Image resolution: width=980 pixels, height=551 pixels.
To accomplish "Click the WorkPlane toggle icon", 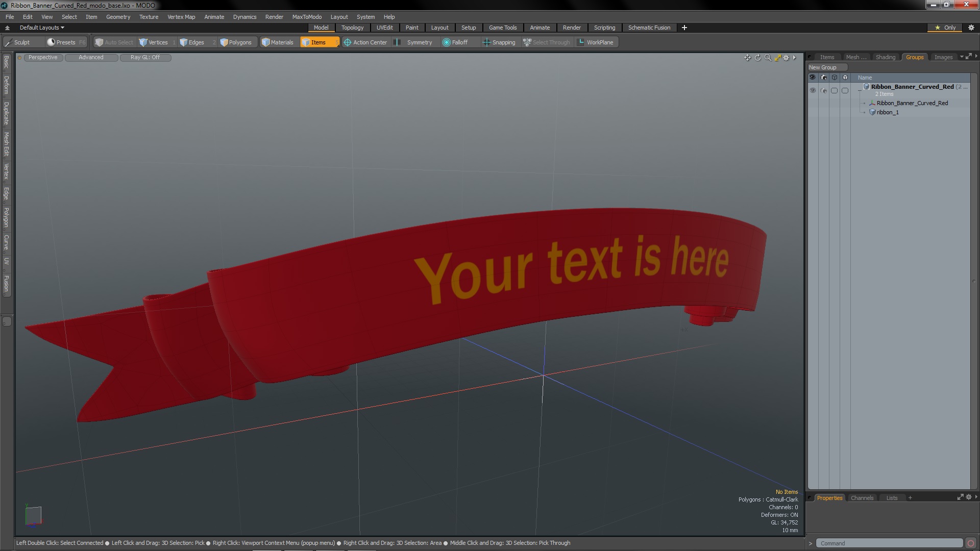I will click(x=581, y=42).
